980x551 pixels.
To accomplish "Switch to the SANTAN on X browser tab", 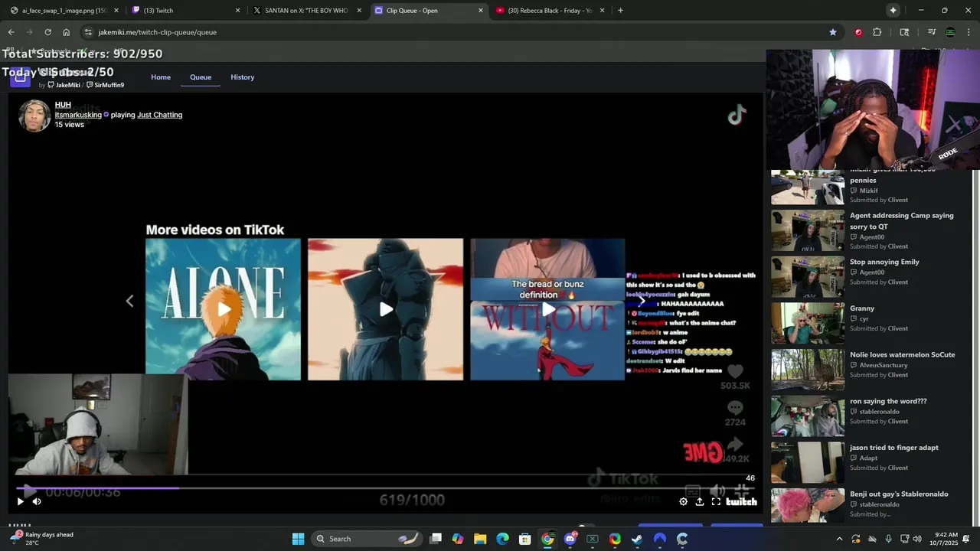I will 306,11.
